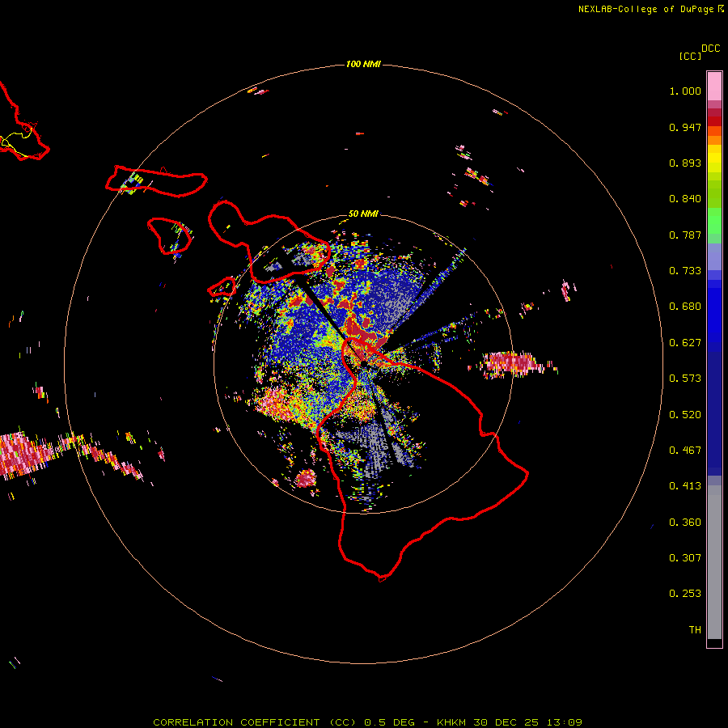Select the 0.680 scale value
Screen dimensions: 728x728
coord(685,307)
